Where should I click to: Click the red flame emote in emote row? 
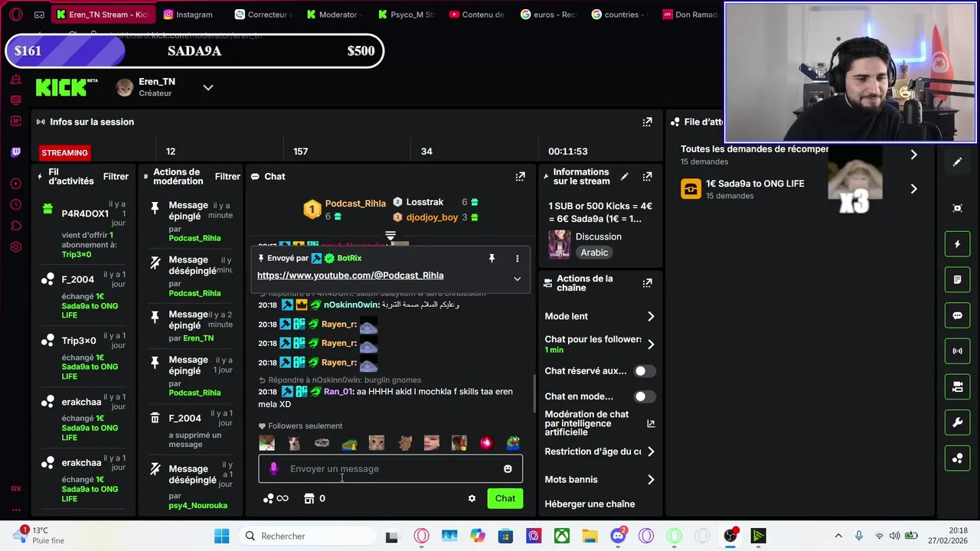(x=485, y=442)
